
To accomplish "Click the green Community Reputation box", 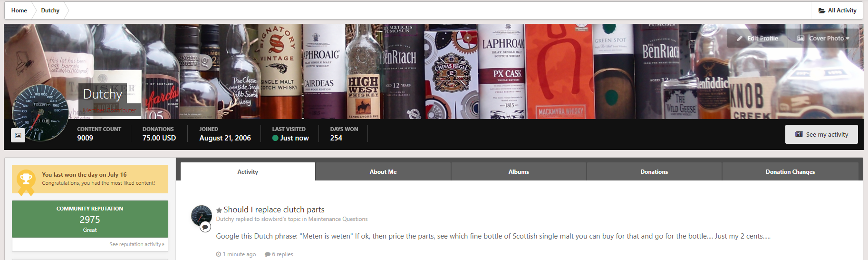I will coord(90,219).
